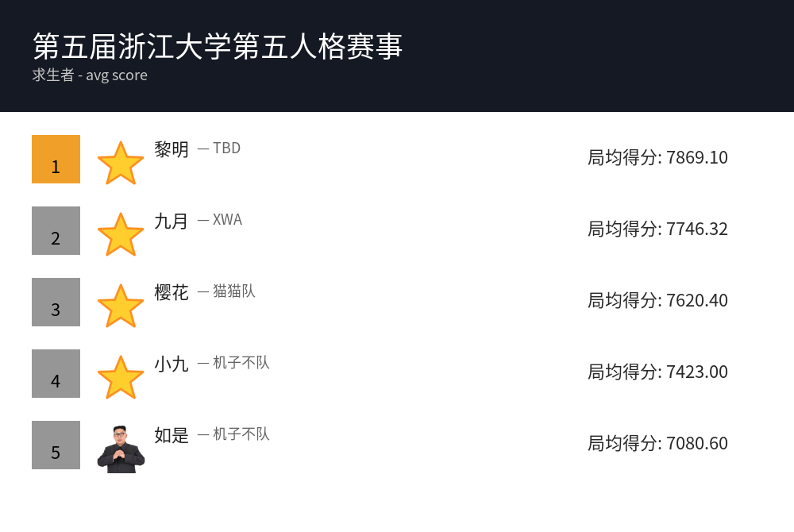The image size is (794, 532).
Task: Click the star icon next to 小九
Action: (x=121, y=376)
